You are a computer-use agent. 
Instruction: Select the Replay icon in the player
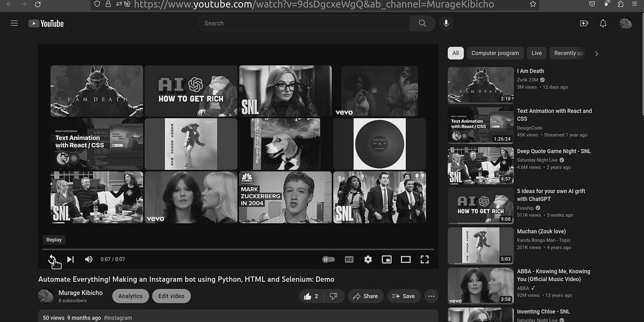pos(54,259)
